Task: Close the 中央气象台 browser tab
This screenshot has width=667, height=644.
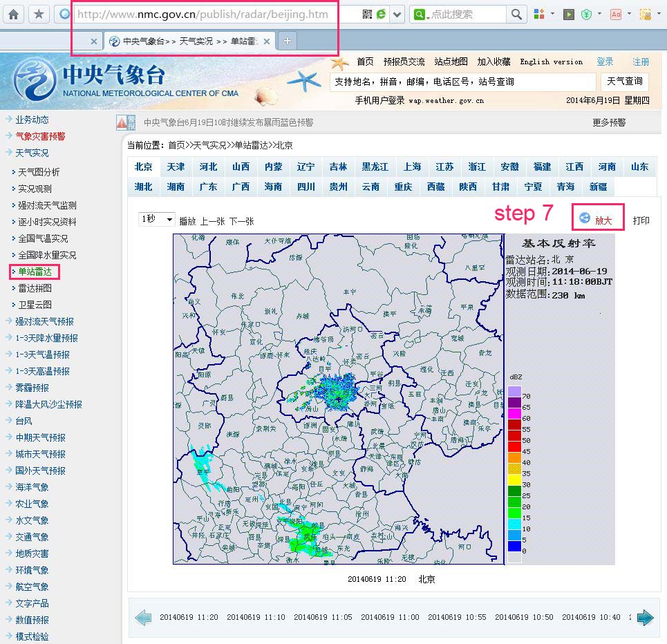Action: (267, 41)
